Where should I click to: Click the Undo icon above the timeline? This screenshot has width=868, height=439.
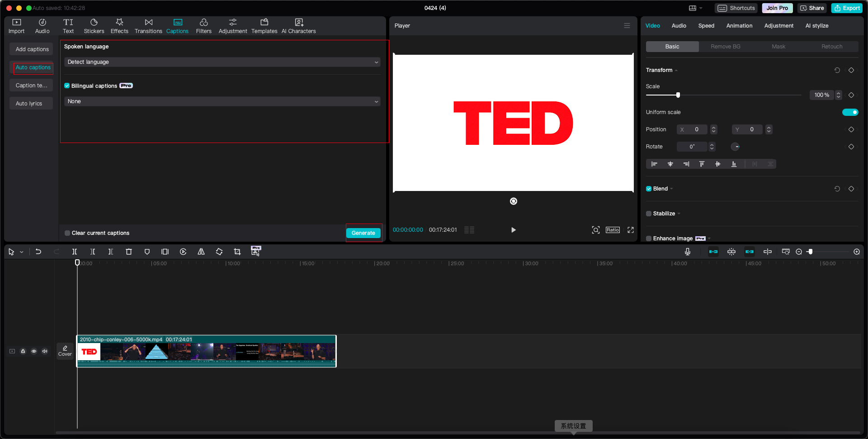38,252
